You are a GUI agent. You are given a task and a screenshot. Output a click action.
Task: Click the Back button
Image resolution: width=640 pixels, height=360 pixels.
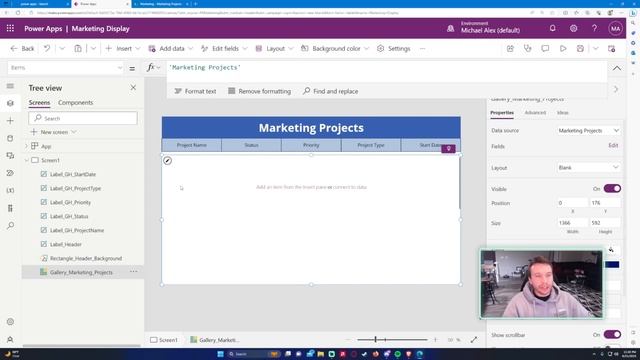pyautogui.click(x=22, y=49)
